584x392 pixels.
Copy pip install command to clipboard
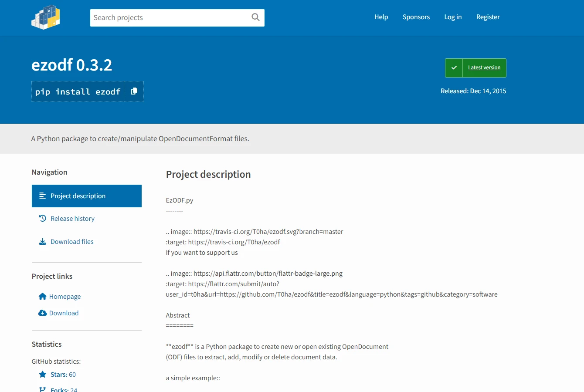[134, 91]
